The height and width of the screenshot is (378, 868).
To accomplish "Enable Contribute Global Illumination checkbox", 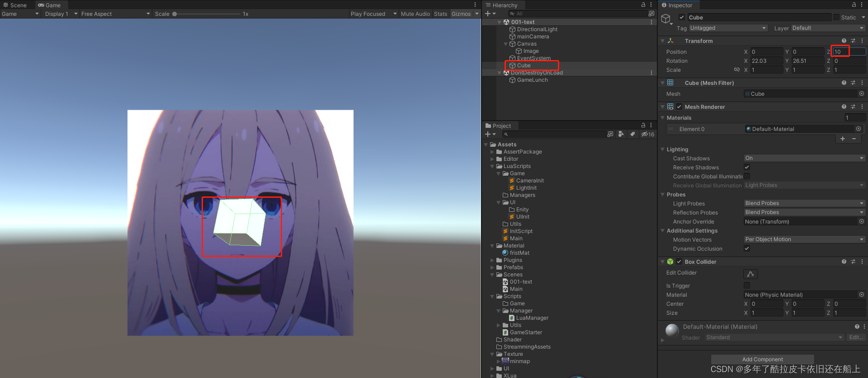I will click(x=747, y=176).
